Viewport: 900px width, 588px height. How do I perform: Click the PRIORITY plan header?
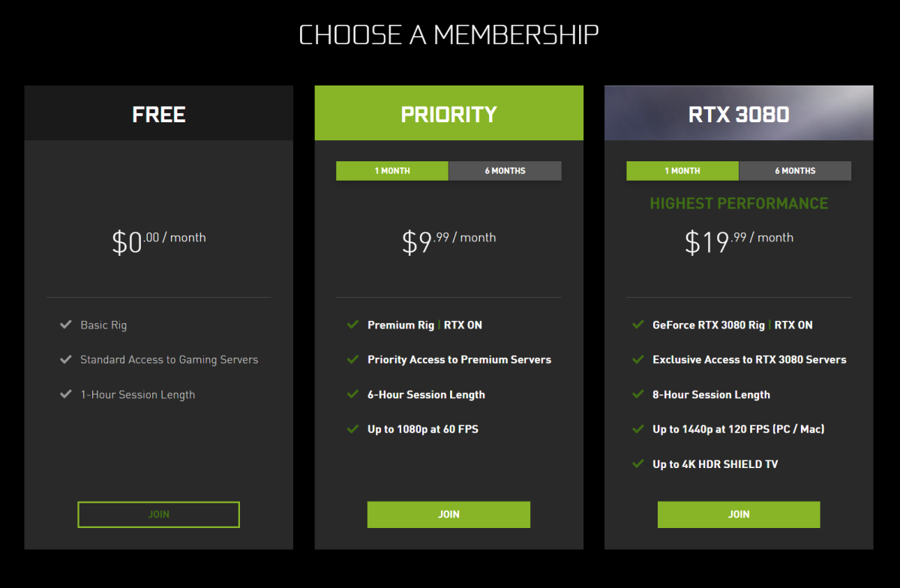tap(448, 113)
